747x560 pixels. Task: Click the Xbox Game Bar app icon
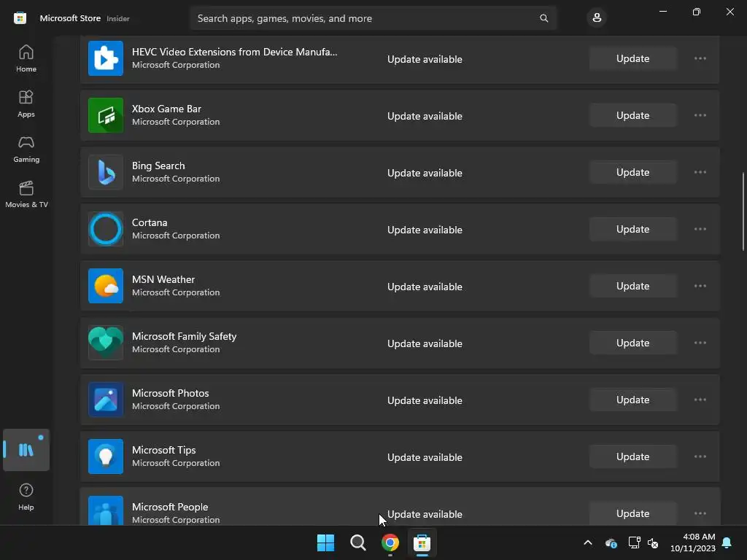(x=106, y=115)
